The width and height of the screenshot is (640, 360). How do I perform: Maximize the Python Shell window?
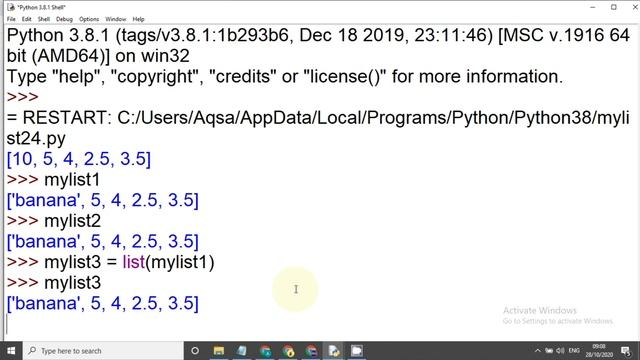pos(613,7)
